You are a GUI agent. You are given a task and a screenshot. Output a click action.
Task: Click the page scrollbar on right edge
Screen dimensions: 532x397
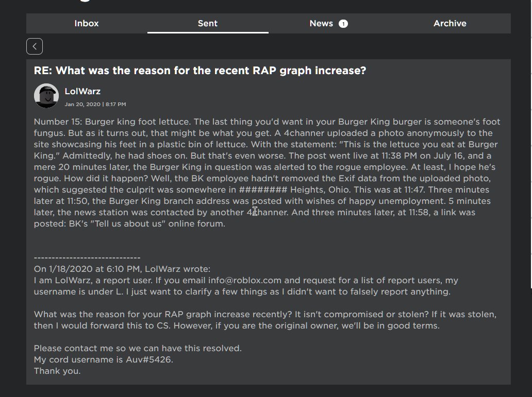click(x=531, y=144)
